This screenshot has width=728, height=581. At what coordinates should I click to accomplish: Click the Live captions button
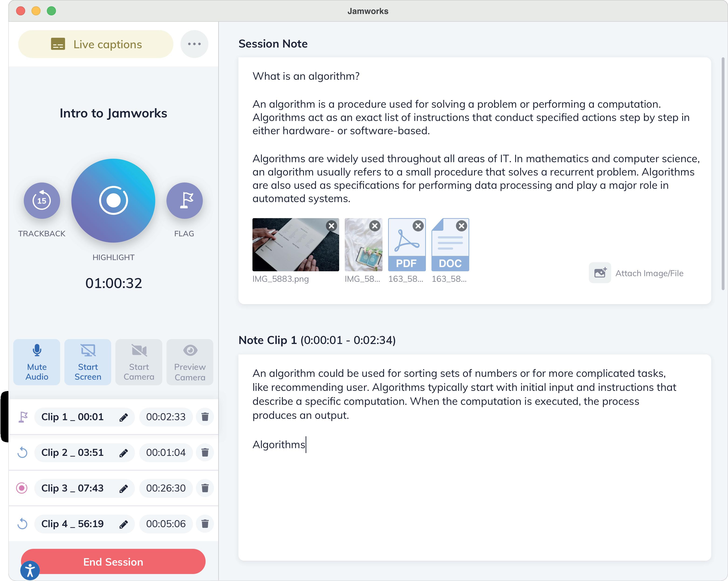(96, 44)
